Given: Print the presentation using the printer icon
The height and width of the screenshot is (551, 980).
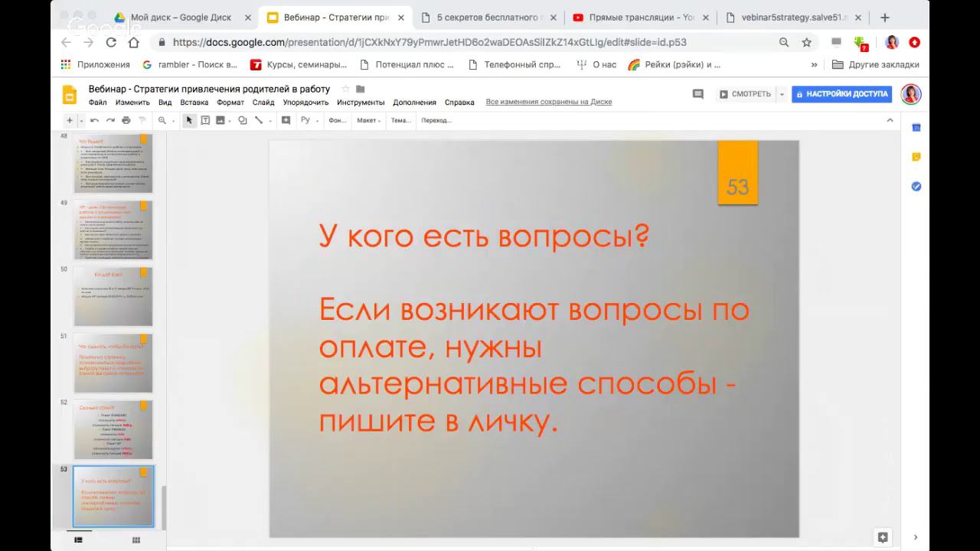Looking at the screenshot, I should (126, 120).
